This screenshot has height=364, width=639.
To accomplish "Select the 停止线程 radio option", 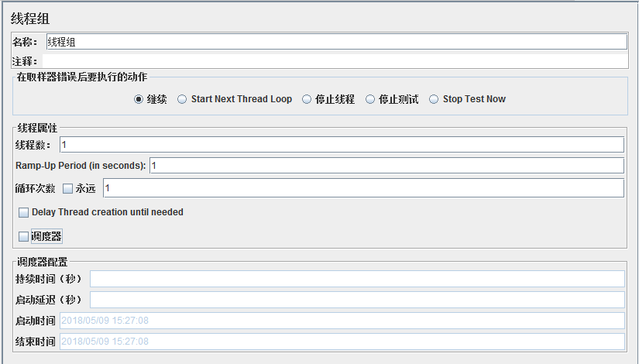I will pos(307,99).
